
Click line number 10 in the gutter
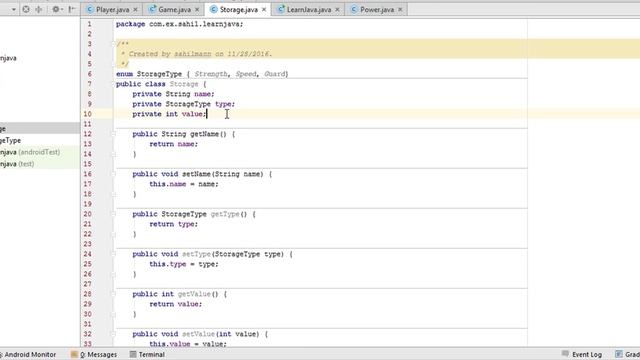coord(87,114)
